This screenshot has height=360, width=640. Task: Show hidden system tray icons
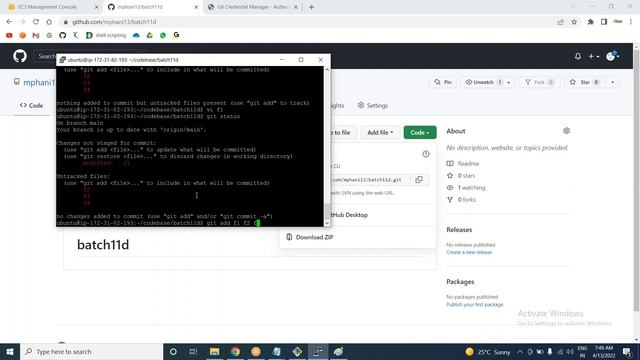[520, 352]
